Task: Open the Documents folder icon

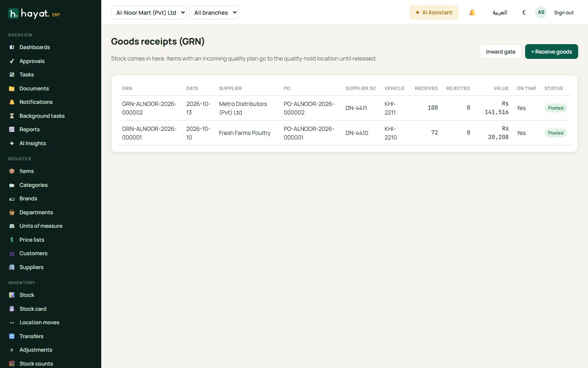Action: [12, 89]
